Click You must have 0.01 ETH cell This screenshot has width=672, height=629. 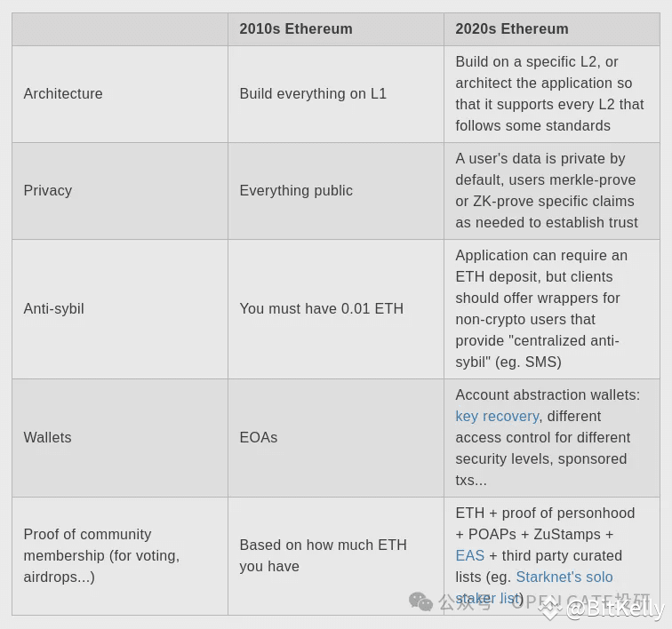pos(336,309)
